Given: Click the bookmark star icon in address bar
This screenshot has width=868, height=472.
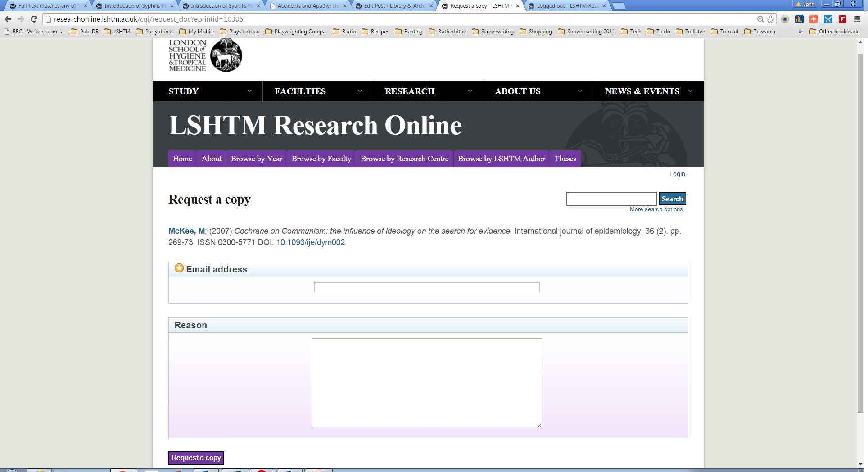Looking at the screenshot, I should (x=771, y=19).
